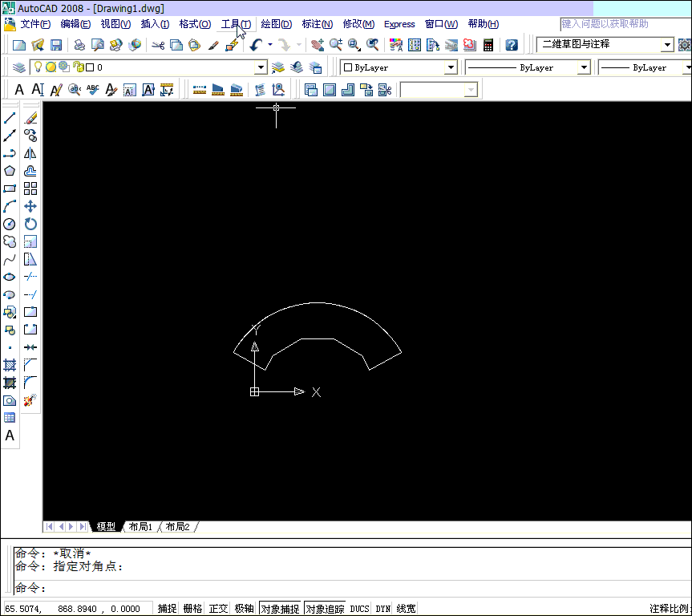The image size is (692, 616).
Task: Click the Match Properties icon
Action: click(213, 45)
